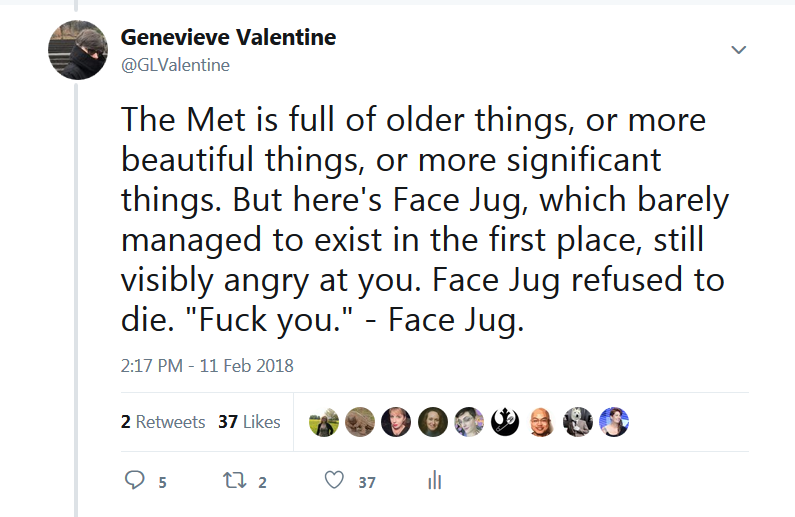This screenshot has width=795, height=517.
Task: Click the Rebel Alliance symbol avatar
Action: click(505, 422)
